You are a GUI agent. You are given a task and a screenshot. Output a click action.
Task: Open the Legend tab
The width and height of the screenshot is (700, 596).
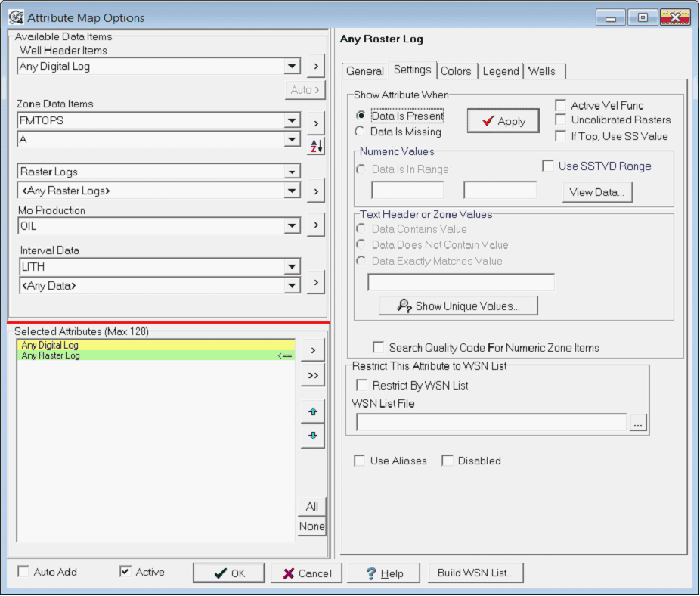[x=500, y=71]
